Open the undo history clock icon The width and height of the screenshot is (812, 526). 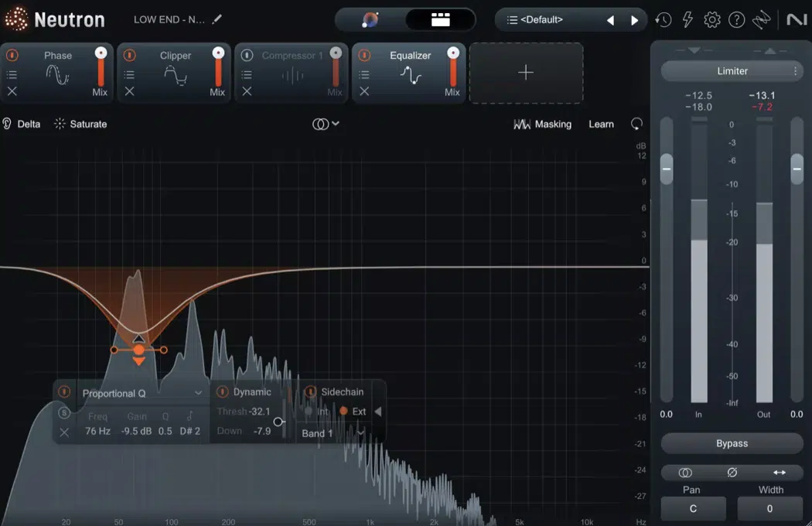(x=663, y=19)
